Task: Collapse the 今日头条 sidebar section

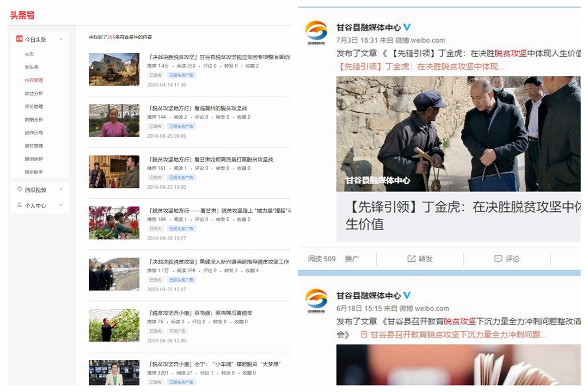Action: pyautogui.click(x=61, y=39)
